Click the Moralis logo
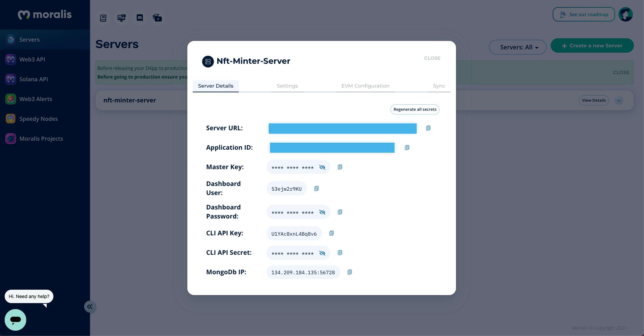644x336 pixels. click(45, 14)
